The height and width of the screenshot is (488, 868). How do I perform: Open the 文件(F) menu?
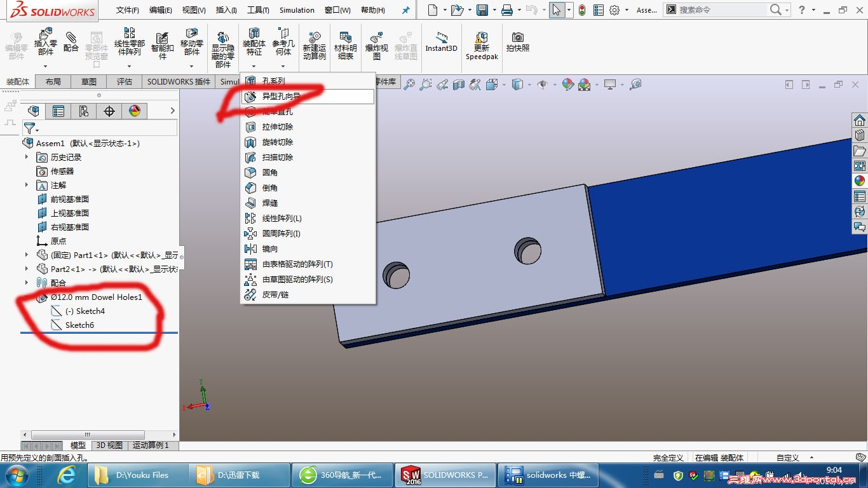click(x=128, y=10)
